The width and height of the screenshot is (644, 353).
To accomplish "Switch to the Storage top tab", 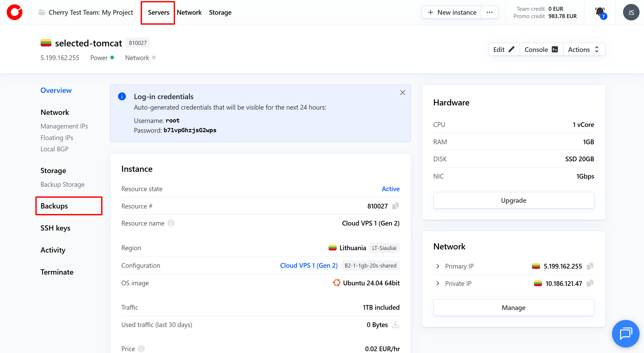I will tap(220, 12).
